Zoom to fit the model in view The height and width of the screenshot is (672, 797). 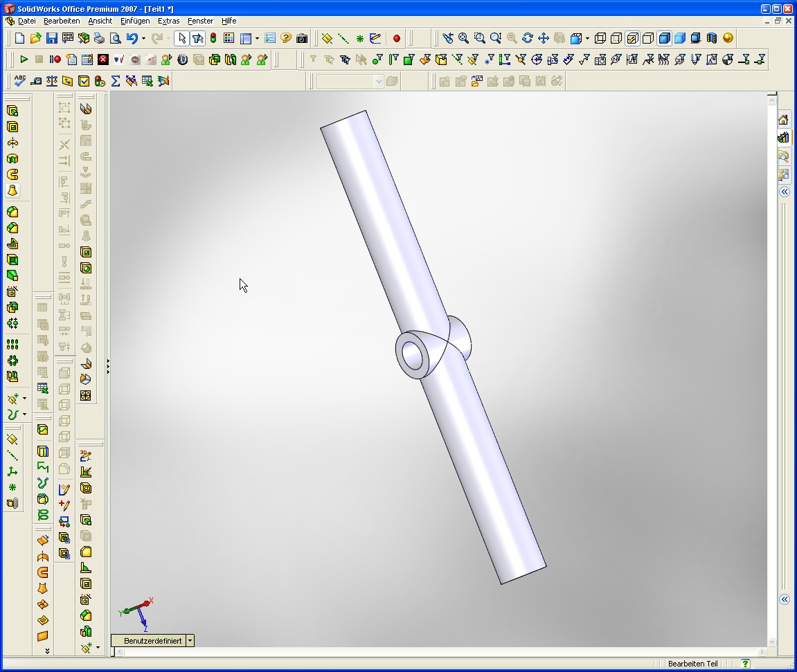[x=463, y=38]
